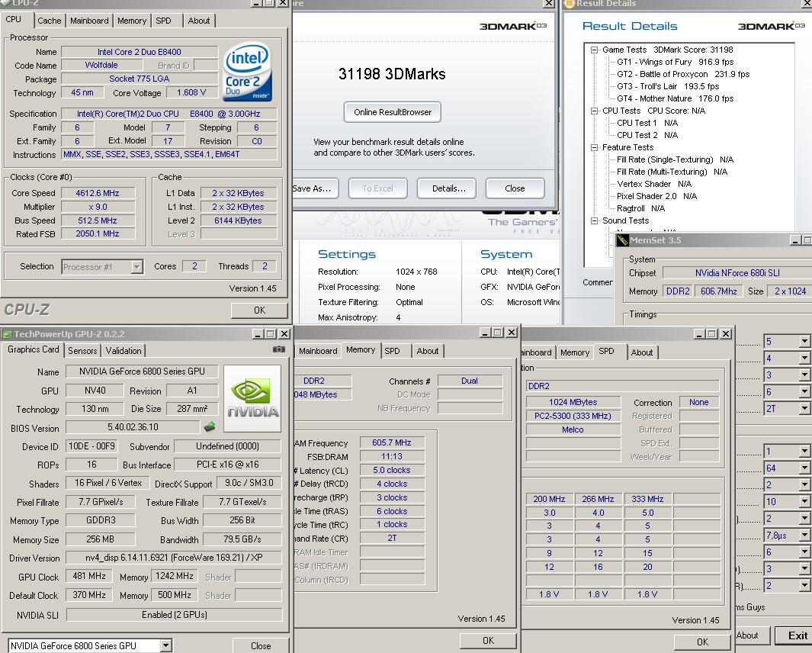Click the NVIDIA logo in GPU-Z
The width and height of the screenshot is (812, 653).
click(252, 398)
